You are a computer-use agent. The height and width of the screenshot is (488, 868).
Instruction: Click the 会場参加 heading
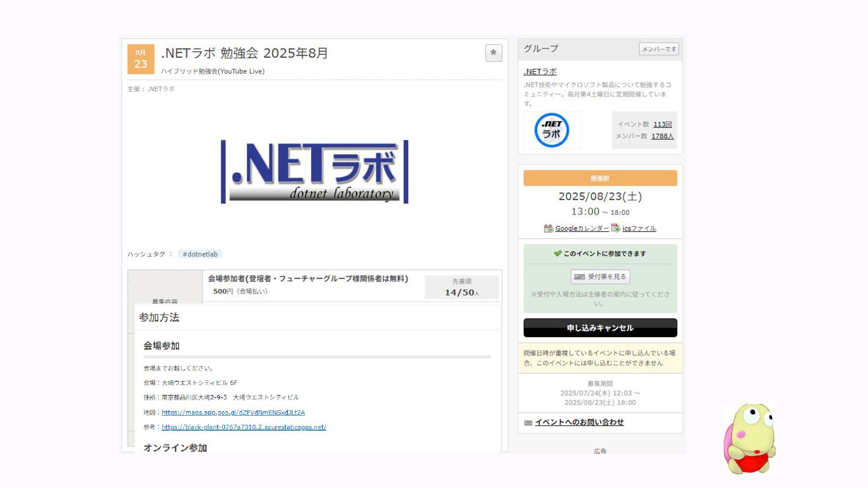(161, 346)
